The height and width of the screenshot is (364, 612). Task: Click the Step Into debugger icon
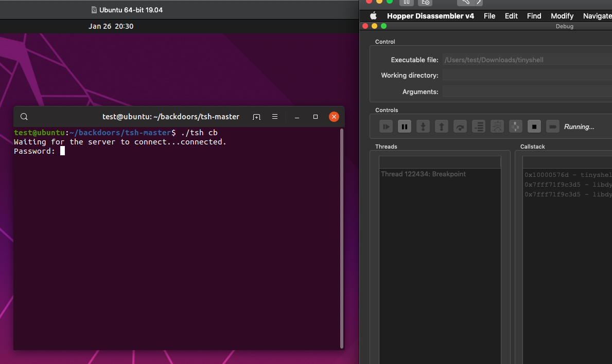click(x=423, y=126)
